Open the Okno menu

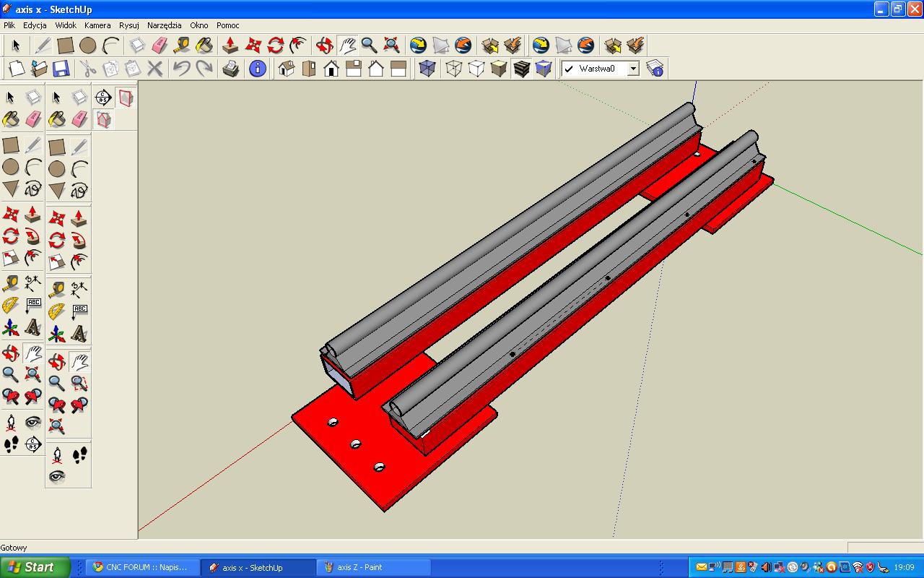[x=199, y=25]
